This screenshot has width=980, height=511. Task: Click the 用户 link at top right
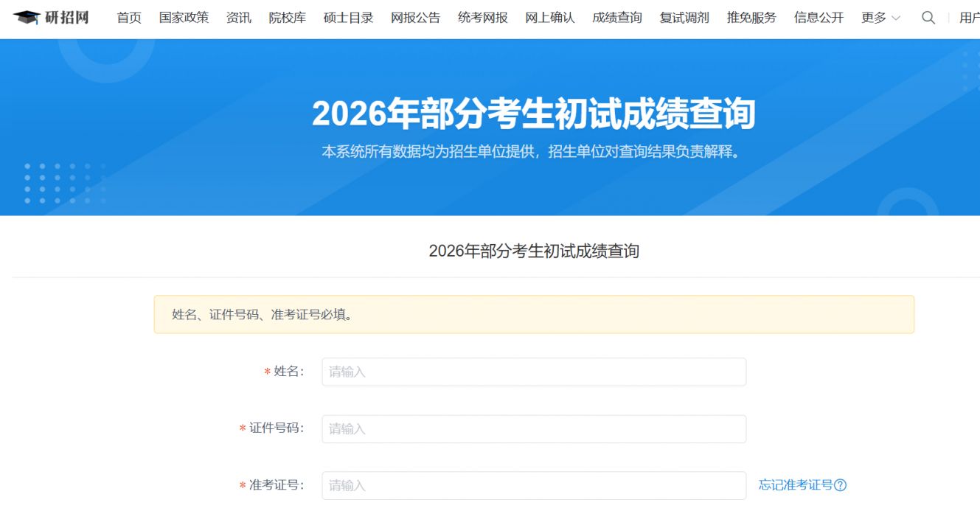pyautogui.click(x=970, y=18)
